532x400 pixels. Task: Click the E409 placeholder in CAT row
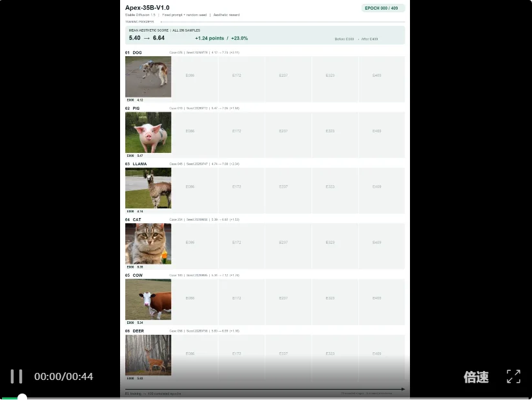point(382,246)
